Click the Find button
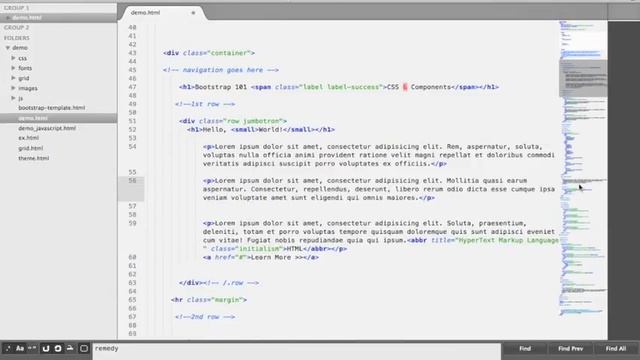The height and width of the screenshot is (360, 640). [x=525, y=349]
